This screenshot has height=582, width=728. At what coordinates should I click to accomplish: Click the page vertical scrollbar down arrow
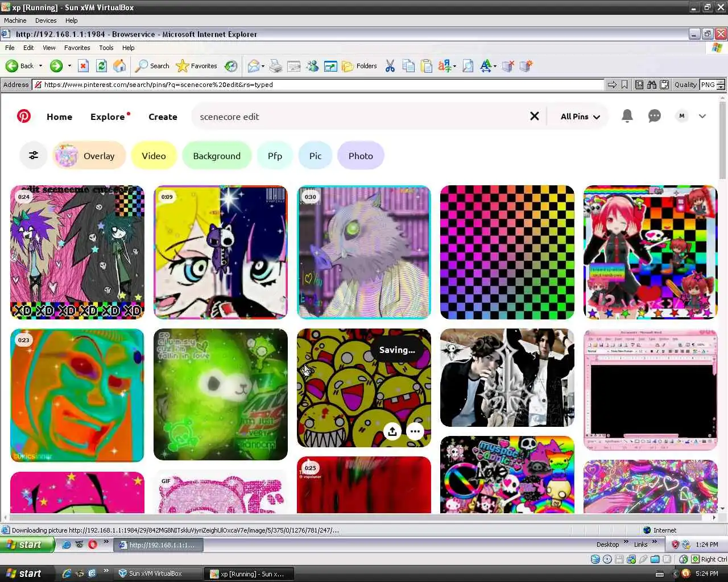coord(722,509)
